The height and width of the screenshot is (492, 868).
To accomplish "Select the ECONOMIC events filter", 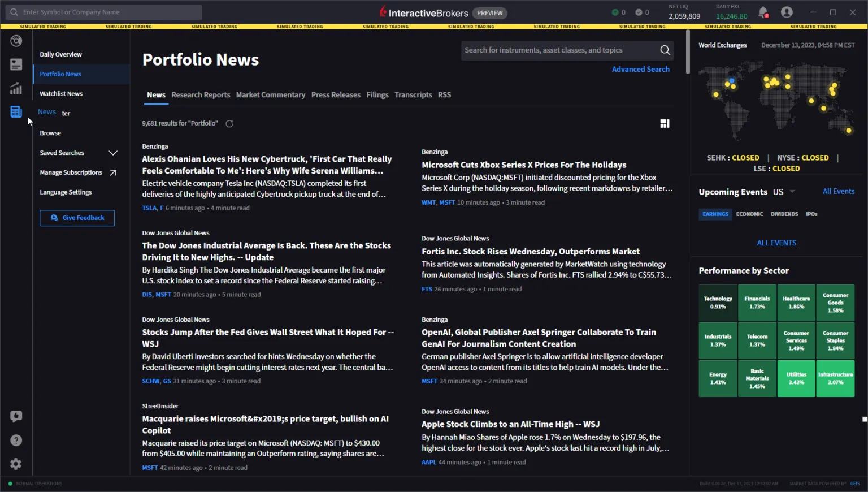I will pos(749,214).
